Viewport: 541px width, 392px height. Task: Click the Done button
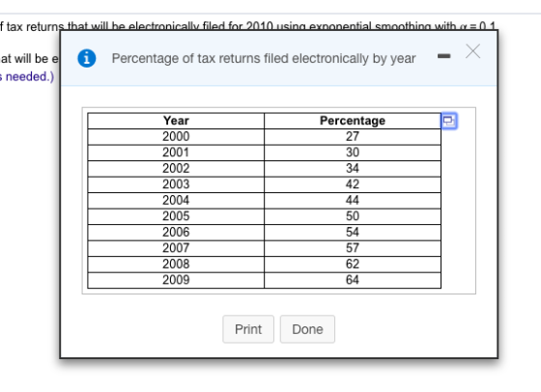tap(307, 329)
